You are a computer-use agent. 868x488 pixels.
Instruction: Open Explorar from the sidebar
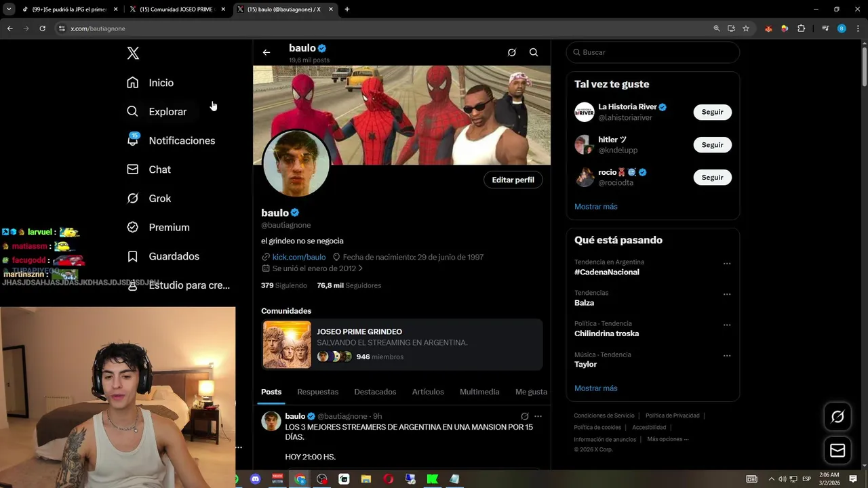point(157,112)
